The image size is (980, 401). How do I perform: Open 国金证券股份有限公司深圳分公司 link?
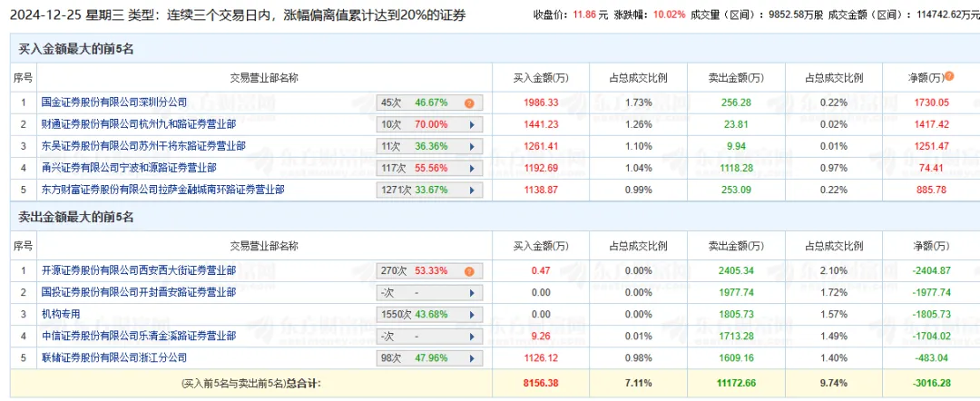(113, 102)
